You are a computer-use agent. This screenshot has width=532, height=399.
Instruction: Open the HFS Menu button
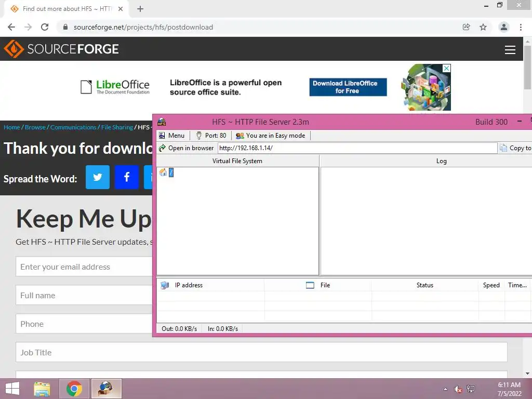(x=171, y=136)
